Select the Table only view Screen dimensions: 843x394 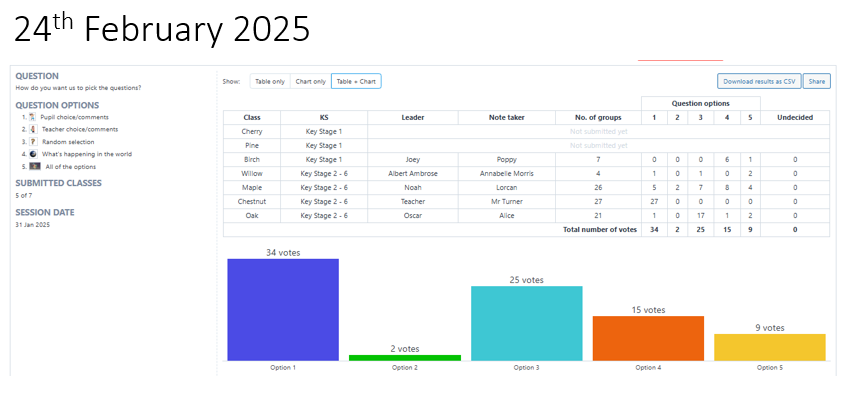pos(270,81)
